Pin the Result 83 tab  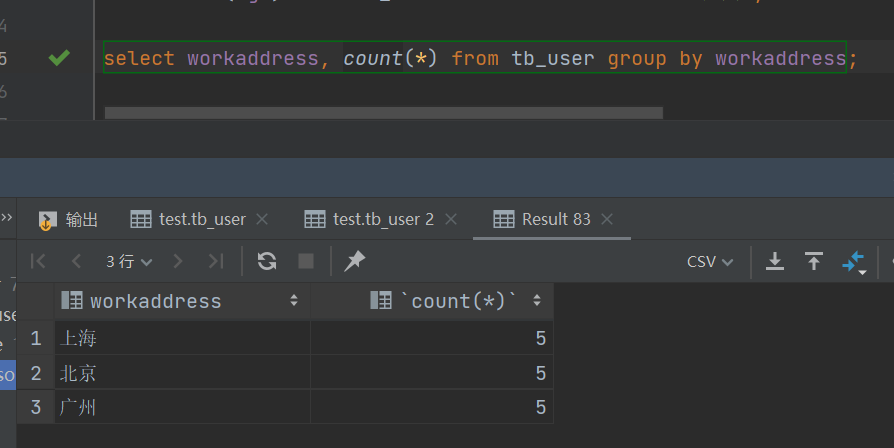tap(354, 261)
